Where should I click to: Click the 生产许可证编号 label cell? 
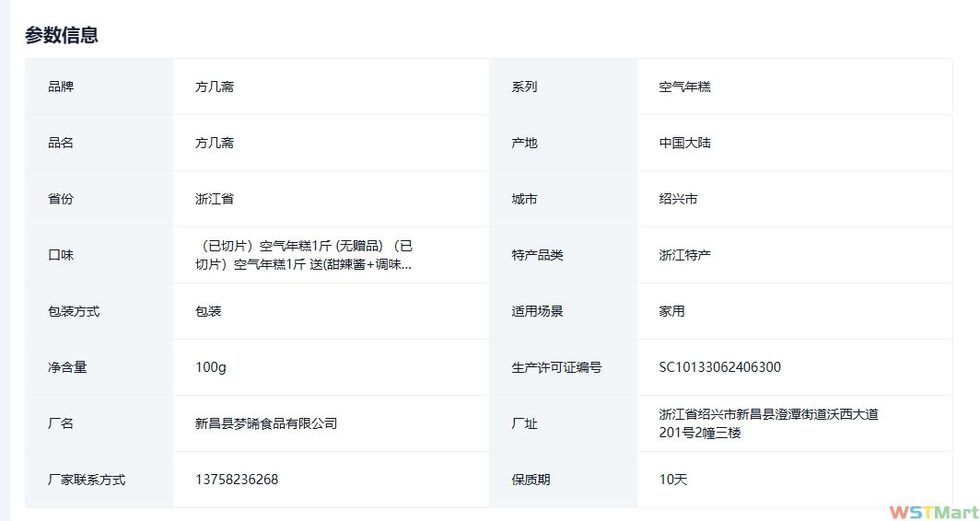556,367
